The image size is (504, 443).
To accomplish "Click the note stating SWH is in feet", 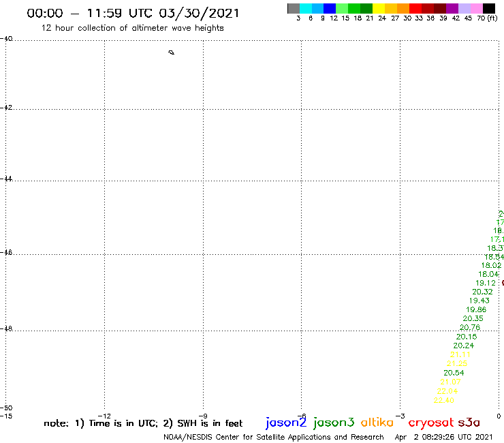I will click(202, 423).
